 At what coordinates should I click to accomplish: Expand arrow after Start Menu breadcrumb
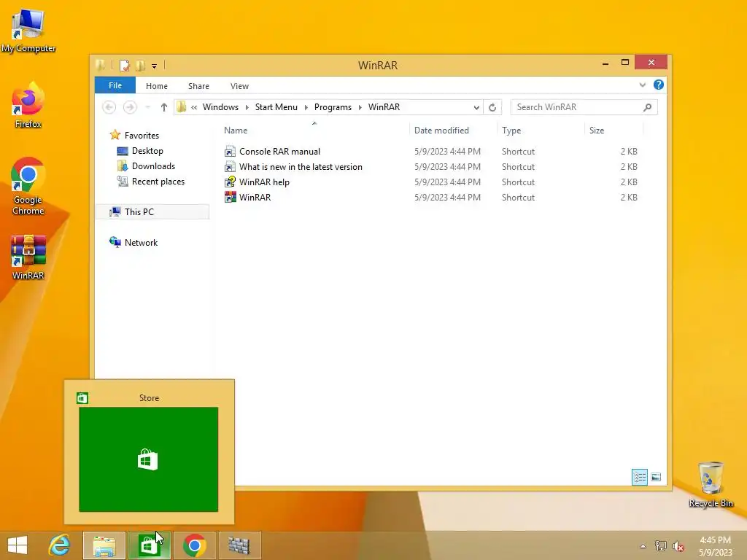(306, 107)
